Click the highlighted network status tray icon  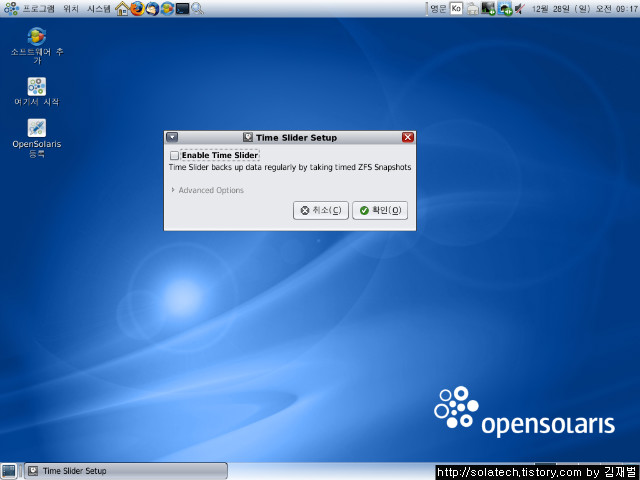505,9
